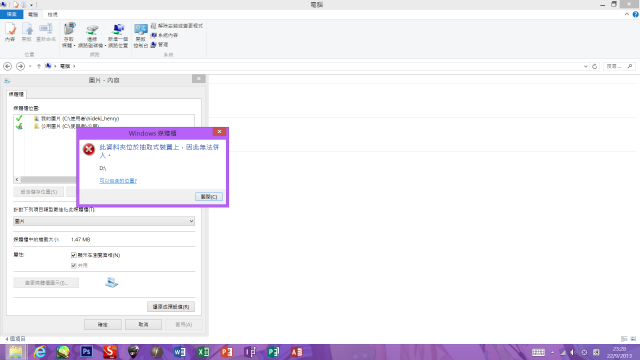Click the Refresh button in address bar
The height and width of the screenshot is (360, 640).
coord(595,66)
